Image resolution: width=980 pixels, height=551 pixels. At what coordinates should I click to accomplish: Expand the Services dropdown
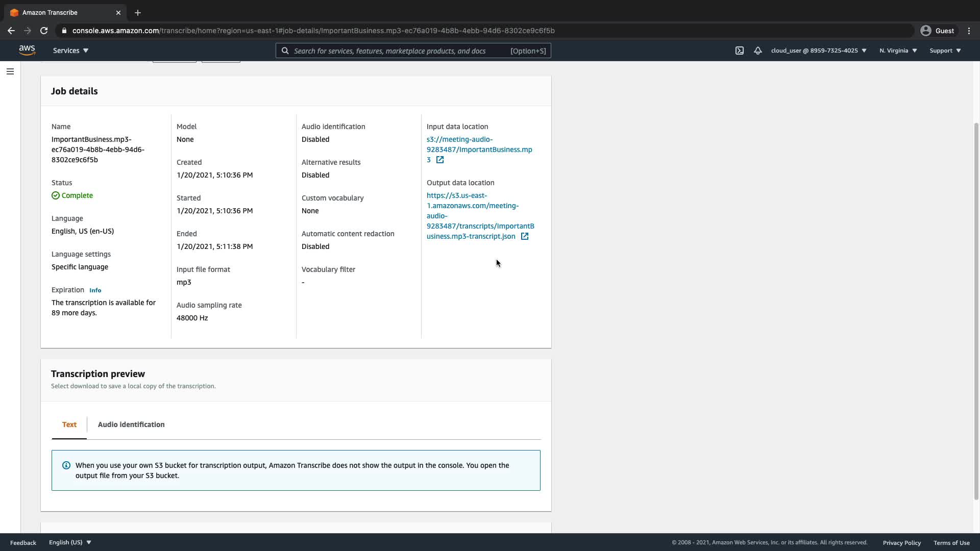(x=70, y=51)
